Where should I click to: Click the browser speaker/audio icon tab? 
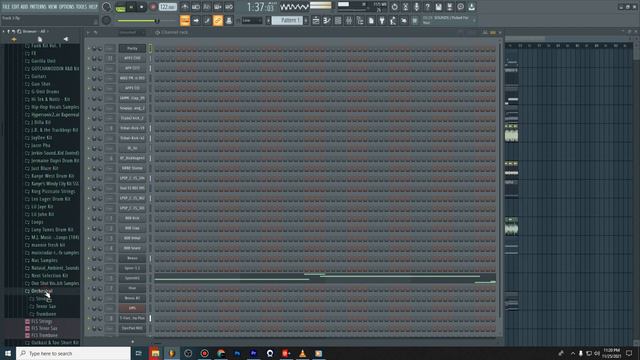[66, 39]
